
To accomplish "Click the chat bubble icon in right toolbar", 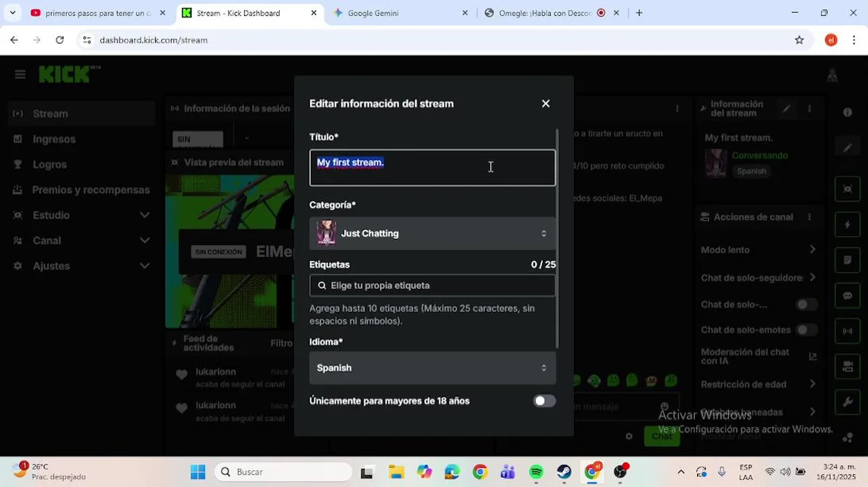I will 847,296.
